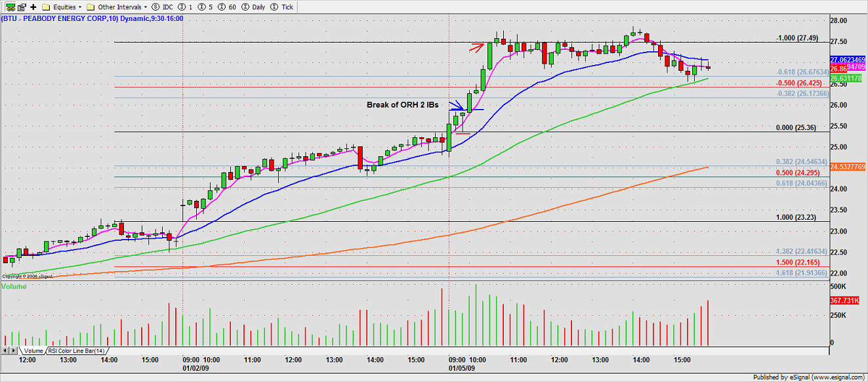Screen dimensions: 868x382
Task: Click the 0.500 (24.295) Fibonacci label
Action: [x=796, y=173]
